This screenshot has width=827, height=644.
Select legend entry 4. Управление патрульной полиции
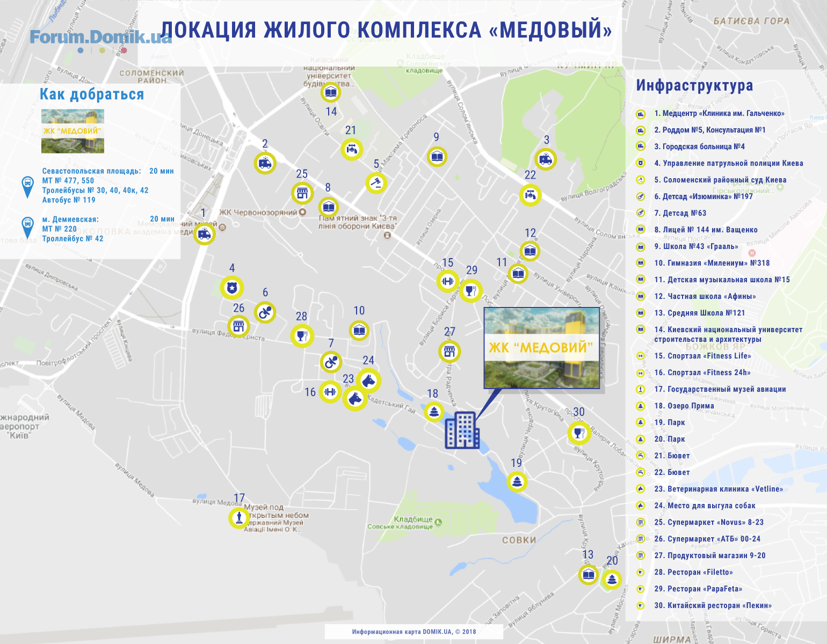coord(729,163)
